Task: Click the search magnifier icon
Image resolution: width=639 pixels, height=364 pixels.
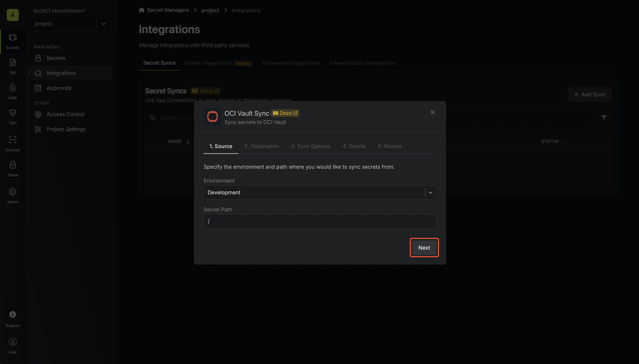Action: pos(152,118)
